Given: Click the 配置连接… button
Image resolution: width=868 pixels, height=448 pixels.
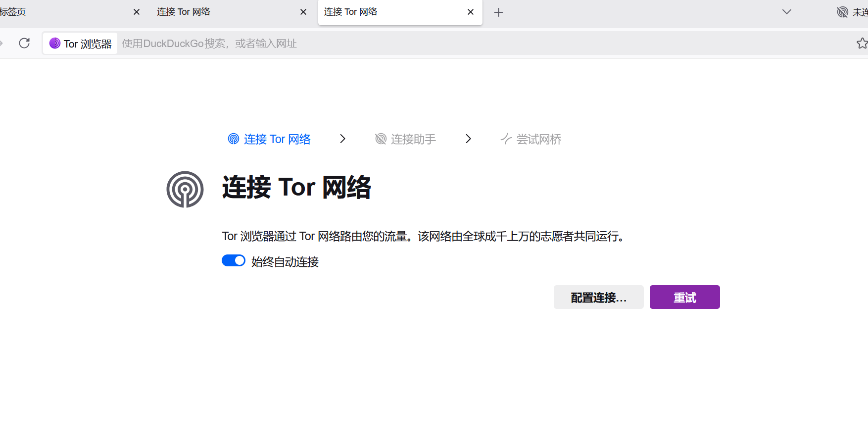Looking at the screenshot, I should pos(599,297).
